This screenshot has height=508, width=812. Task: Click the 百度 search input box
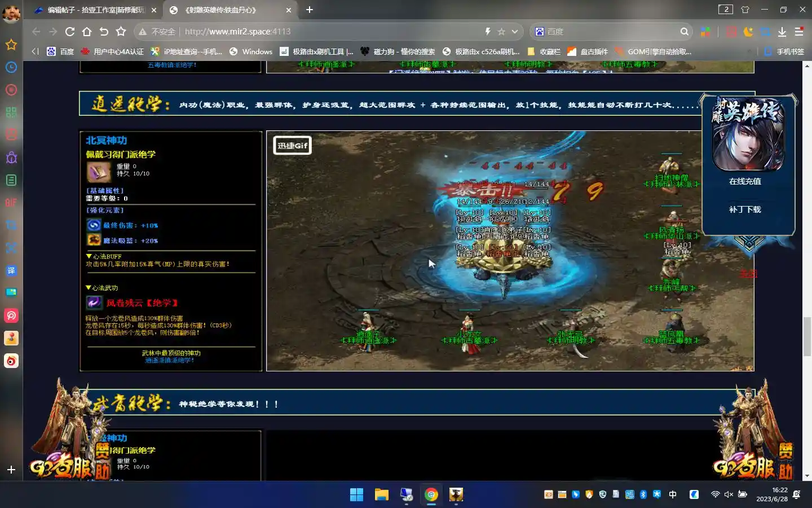pyautogui.click(x=612, y=32)
